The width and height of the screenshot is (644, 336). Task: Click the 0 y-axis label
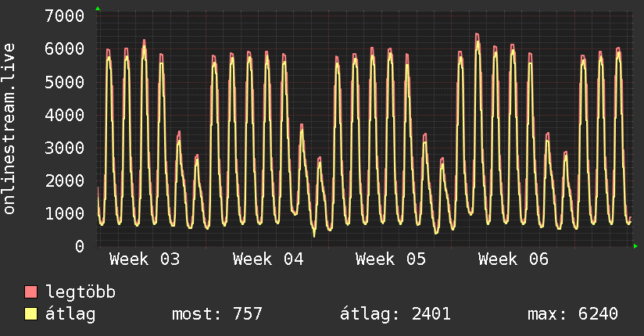(x=80, y=246)
